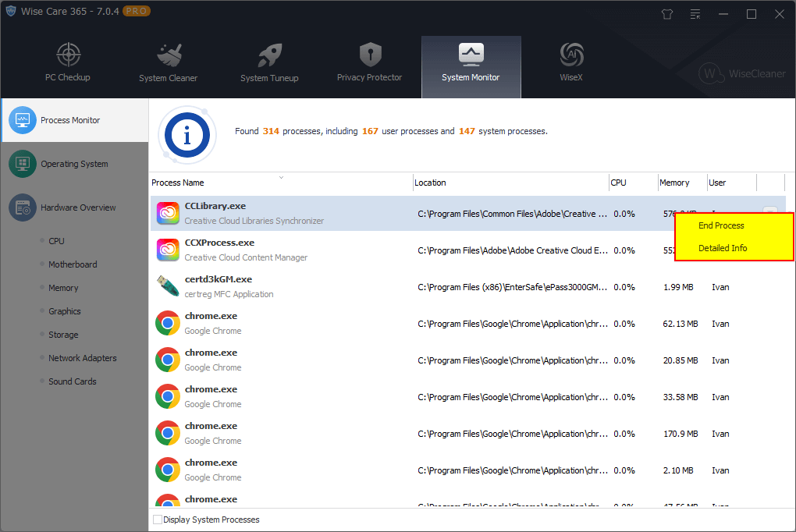Click the 170.9 MB memory value

click(681, 434)
